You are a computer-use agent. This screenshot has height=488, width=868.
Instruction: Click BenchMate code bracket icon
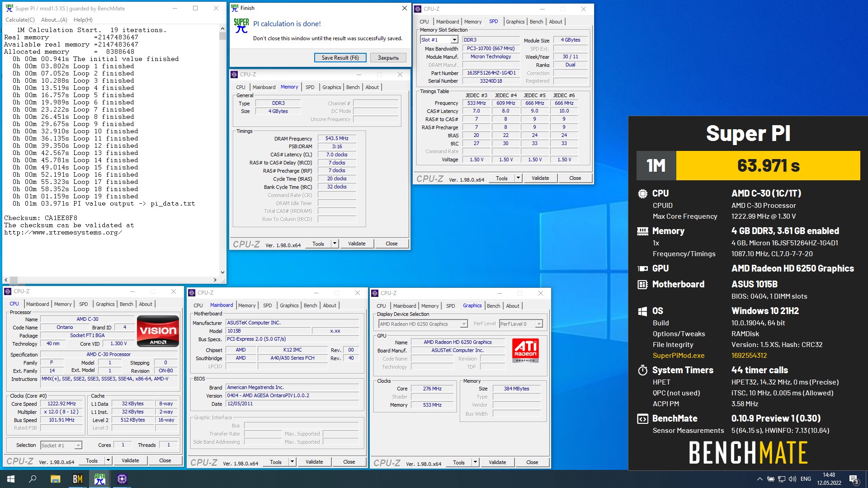pyautogui.click(x=642, y=419)
